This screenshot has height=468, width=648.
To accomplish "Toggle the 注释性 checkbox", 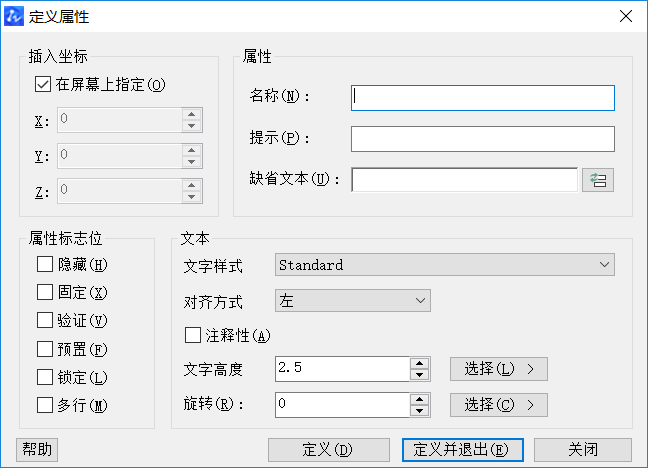I will point(193,335).
